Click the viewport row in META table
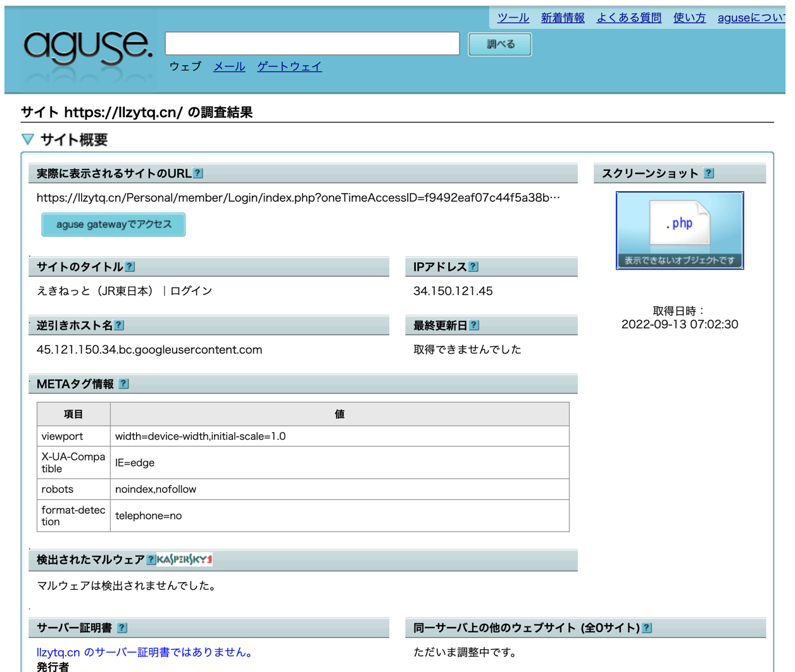The image size is (795, 672). (x=303, y=436)
